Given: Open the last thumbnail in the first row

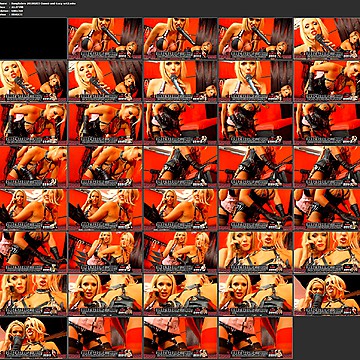Looking at the screenshot, I should [327, 38].
